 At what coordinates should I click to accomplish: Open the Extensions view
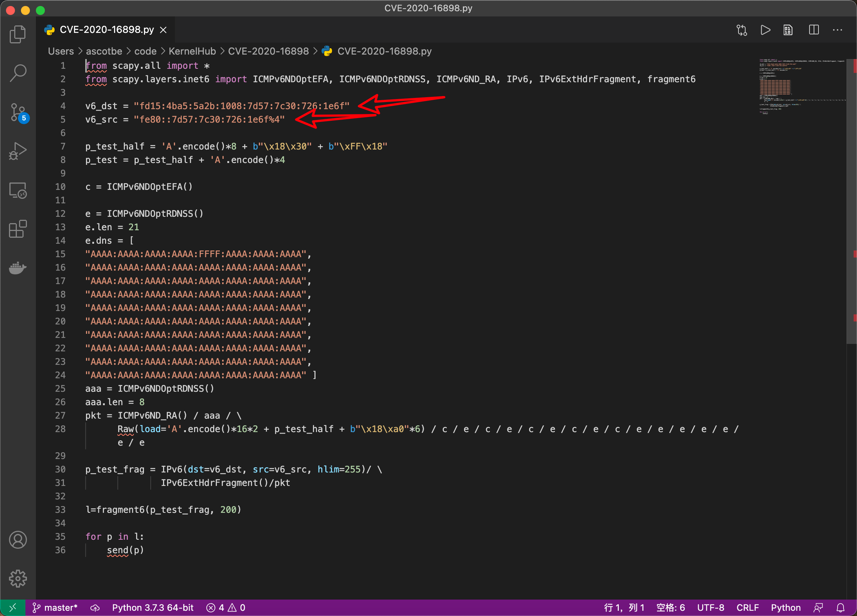(x=18, y=229)
